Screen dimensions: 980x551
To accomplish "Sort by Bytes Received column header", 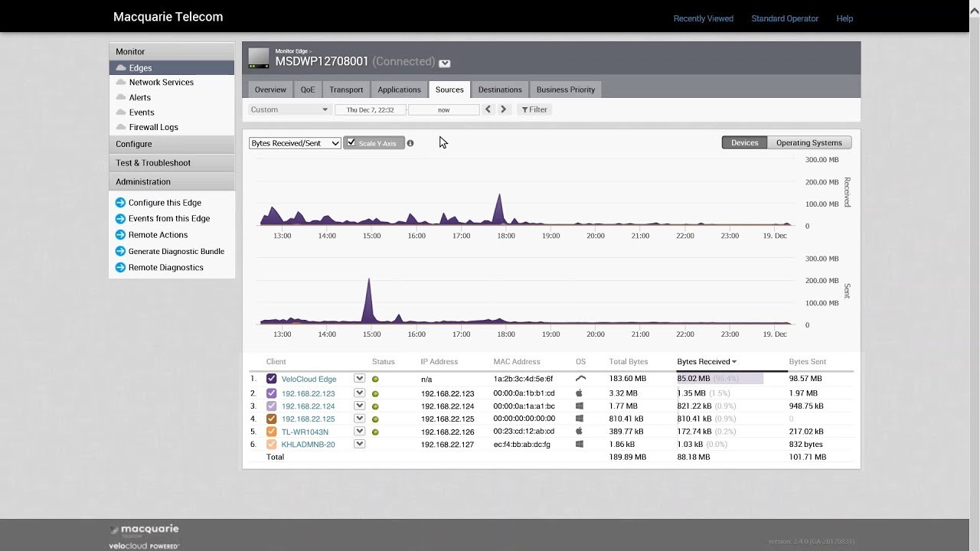I will (707, 361).
